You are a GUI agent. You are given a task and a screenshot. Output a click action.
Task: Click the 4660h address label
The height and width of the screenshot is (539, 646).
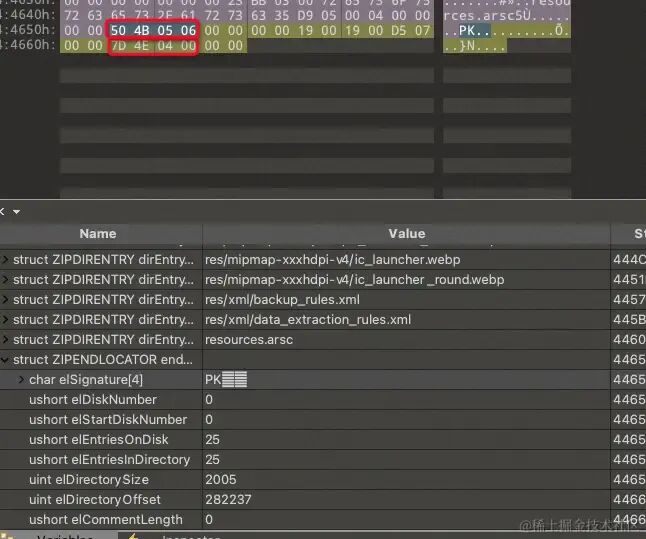[x=28, y=45]
